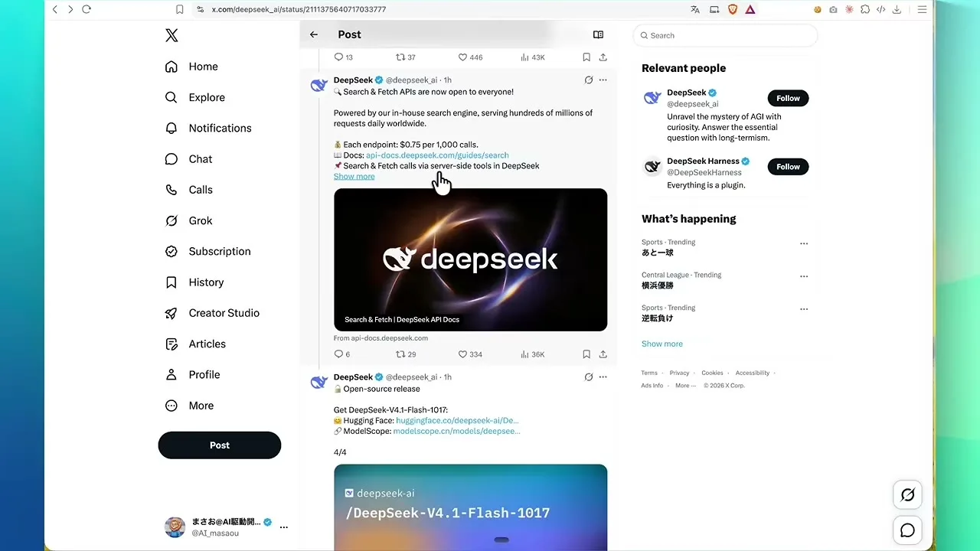Focus the X Search field

(725, 35)
